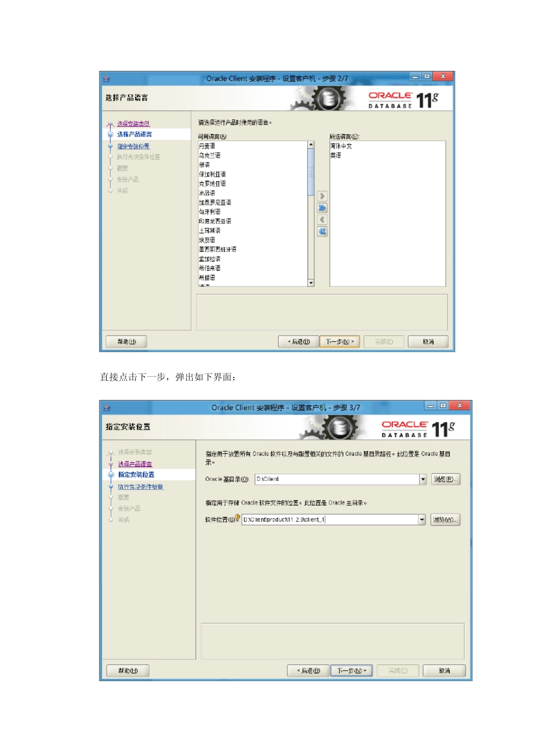Open the 指定安装位置 step link in step 2/7 window
This screenshot has width=534, height=756.
(133, 146)
